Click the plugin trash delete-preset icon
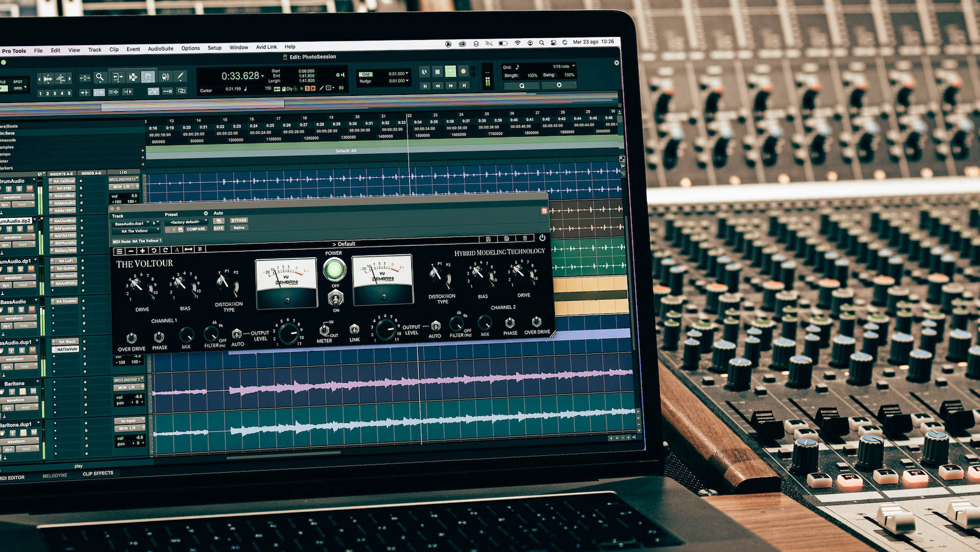980x552 pixels. coord(525,238)
